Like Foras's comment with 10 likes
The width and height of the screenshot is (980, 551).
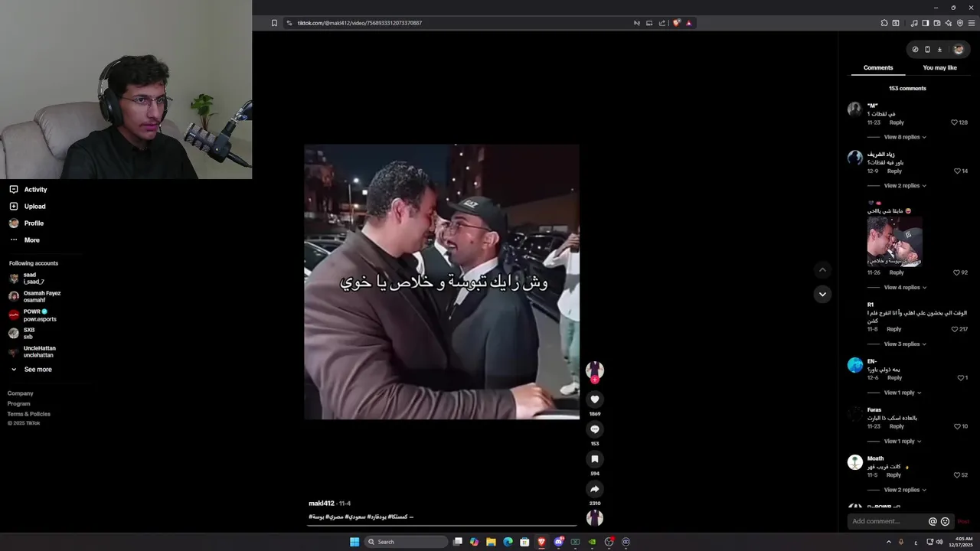coord(957,426)
